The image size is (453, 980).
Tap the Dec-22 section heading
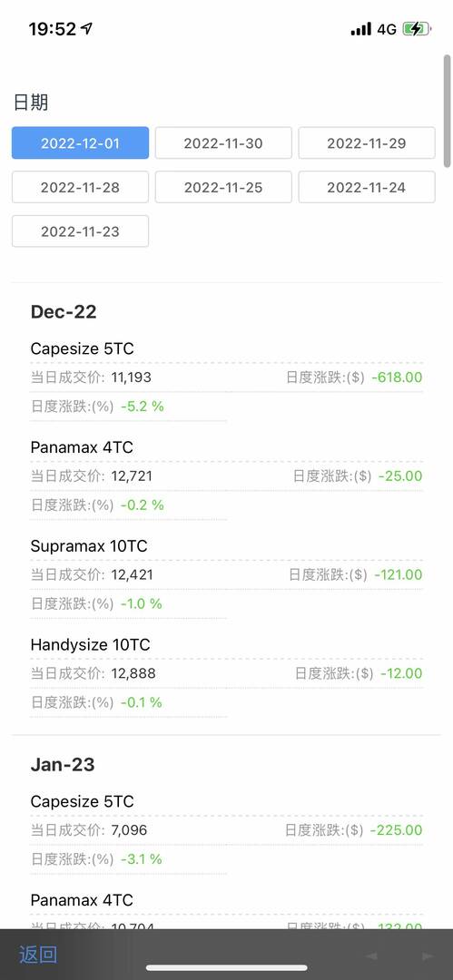click(64, 312)
